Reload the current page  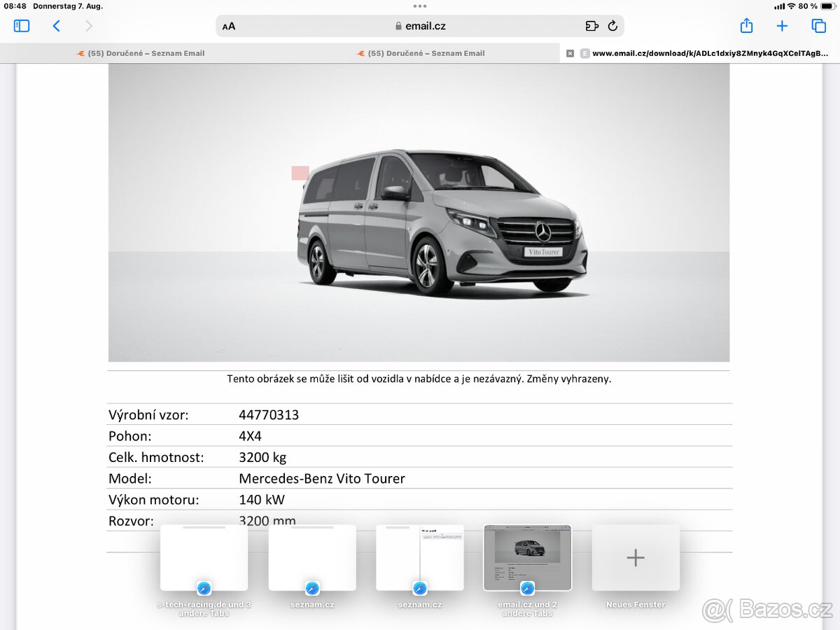pyautogui.click(x=612, y=26)
